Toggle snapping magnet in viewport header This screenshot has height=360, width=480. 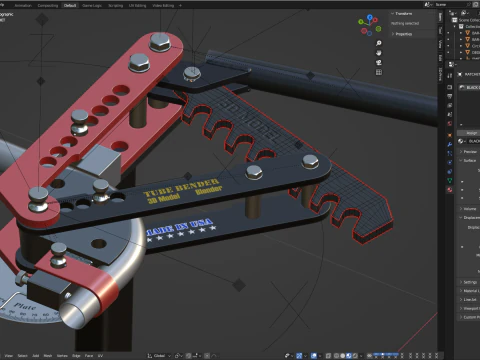(x=188, y=356)
